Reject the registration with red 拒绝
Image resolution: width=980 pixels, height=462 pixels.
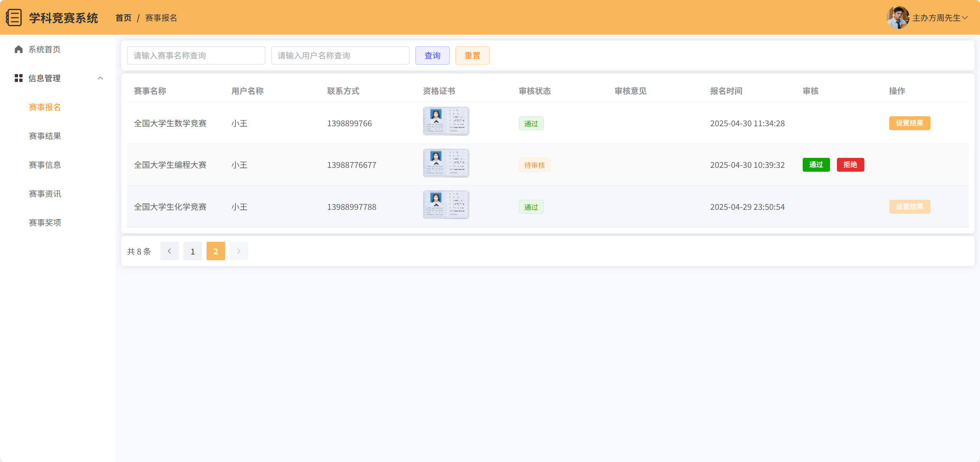tap(850, 165)
